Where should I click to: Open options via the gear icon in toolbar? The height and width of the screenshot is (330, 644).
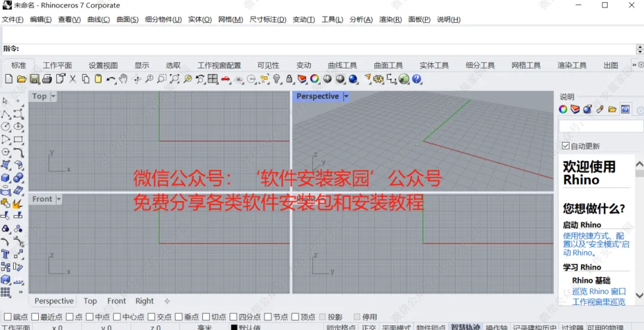(378, 79)
